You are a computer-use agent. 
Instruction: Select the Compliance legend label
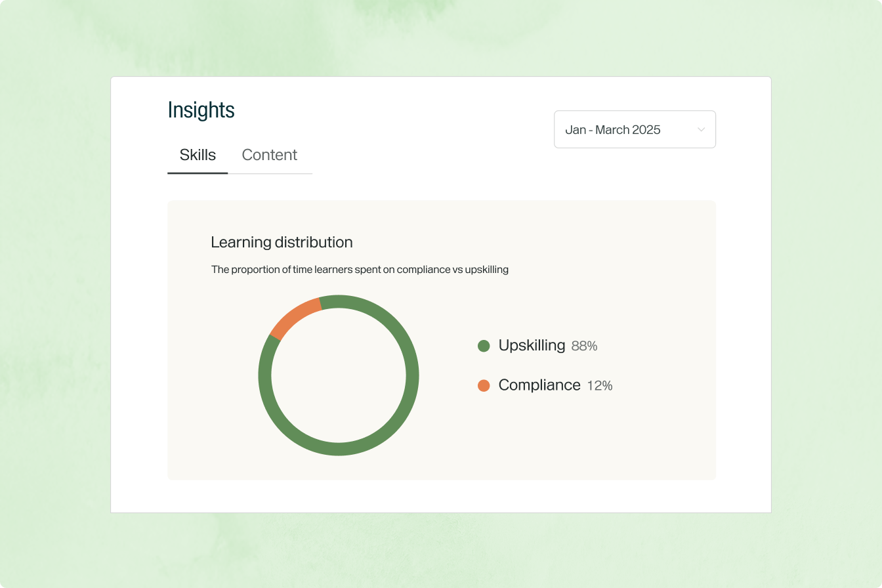tap(539, 385)
